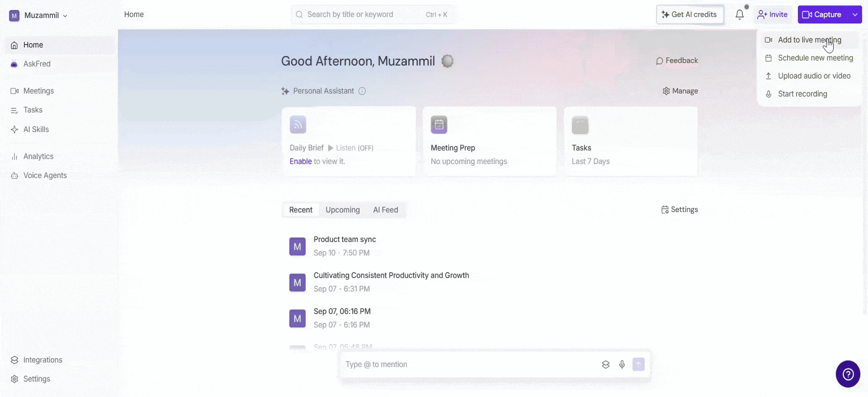Open the meeting list Settings button
Viewport: 868px width, 397px height.
click(x=679, y=209)
